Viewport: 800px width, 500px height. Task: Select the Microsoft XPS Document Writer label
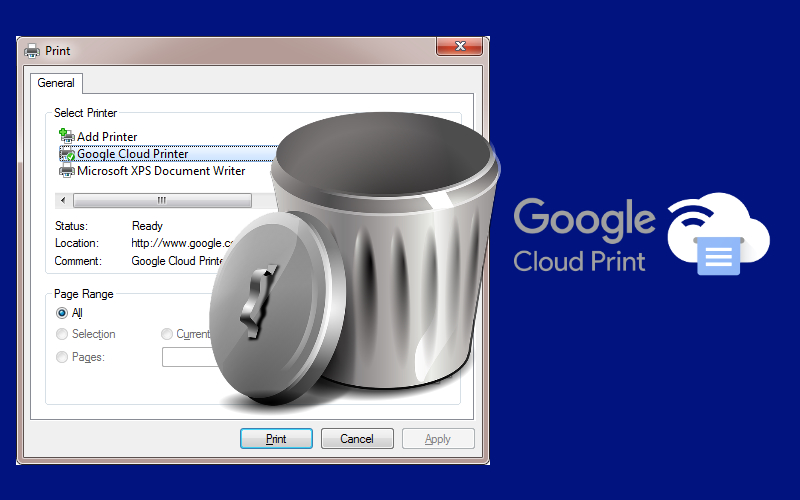(x=161, y=171)
